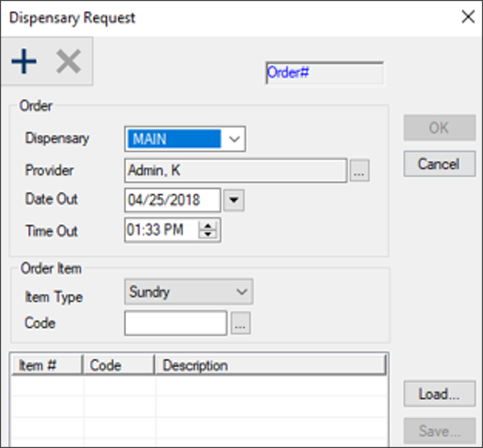Expand the Item Type Sundry dropdown

242,293
